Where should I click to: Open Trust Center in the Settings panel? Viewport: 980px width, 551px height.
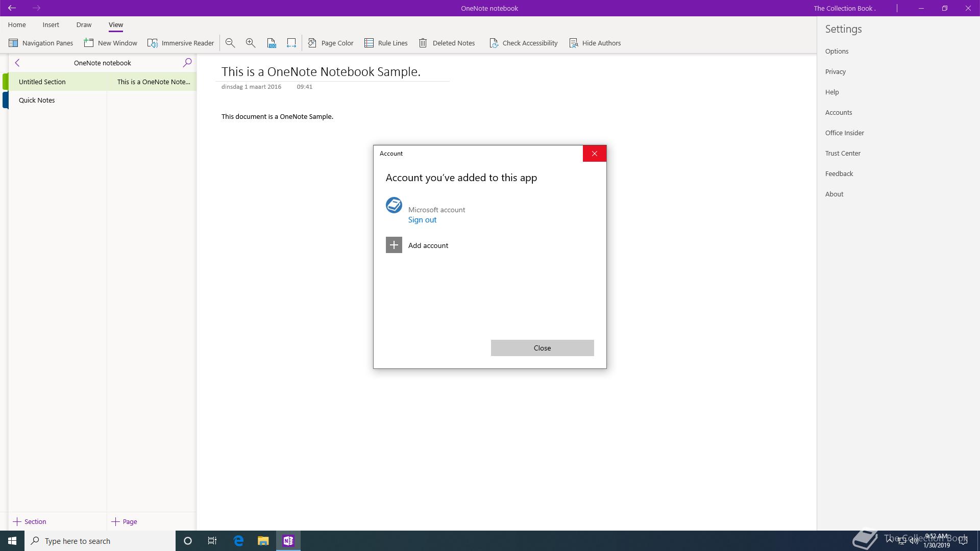[843, 153]
